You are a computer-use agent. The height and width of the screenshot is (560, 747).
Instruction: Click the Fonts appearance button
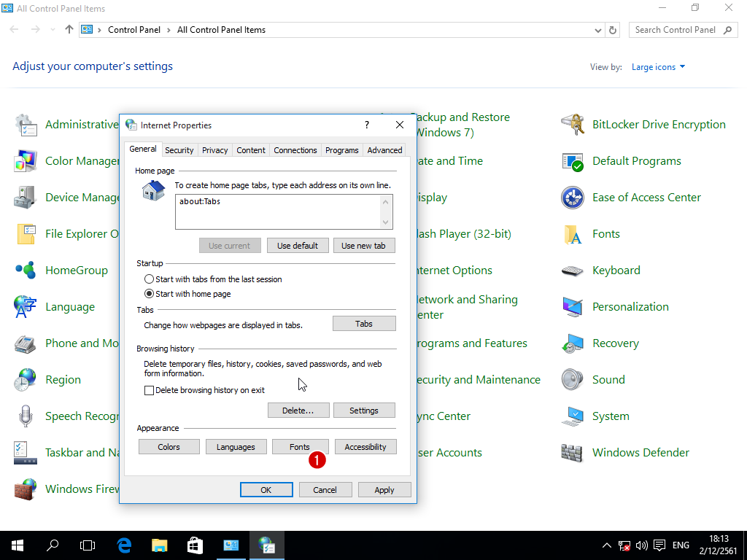pyautogui.click(x=300, y=447)
